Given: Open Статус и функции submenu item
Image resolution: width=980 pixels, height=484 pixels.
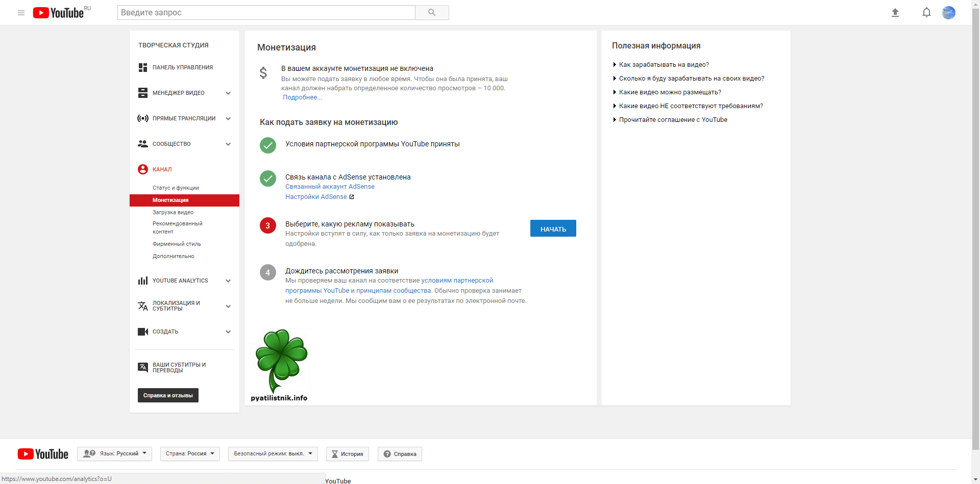Looking at the screenshot, I should pyautogui.click(x=176, y=188).
